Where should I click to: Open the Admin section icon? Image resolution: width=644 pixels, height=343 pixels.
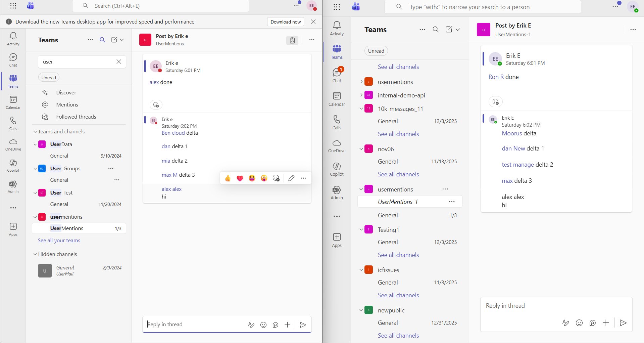(x=13, y=186)
